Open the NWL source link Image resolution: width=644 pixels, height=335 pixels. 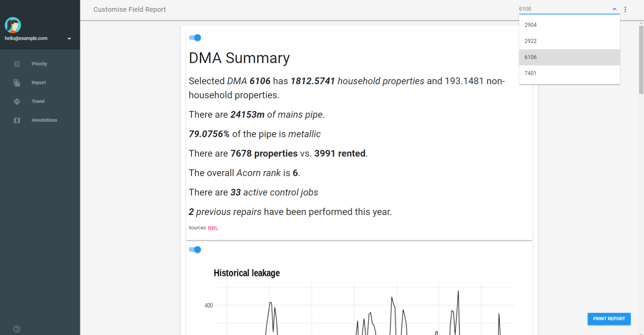point(213,228)
